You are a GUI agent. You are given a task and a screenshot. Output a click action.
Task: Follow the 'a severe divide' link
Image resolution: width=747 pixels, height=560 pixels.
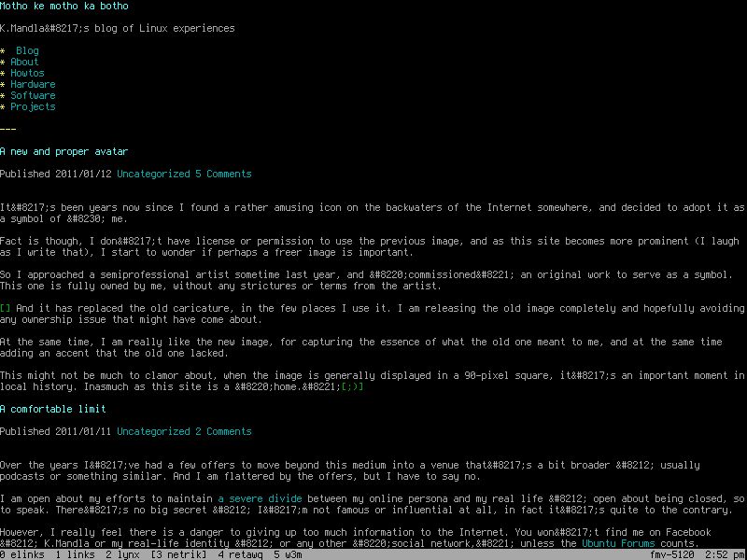point(261,498)
